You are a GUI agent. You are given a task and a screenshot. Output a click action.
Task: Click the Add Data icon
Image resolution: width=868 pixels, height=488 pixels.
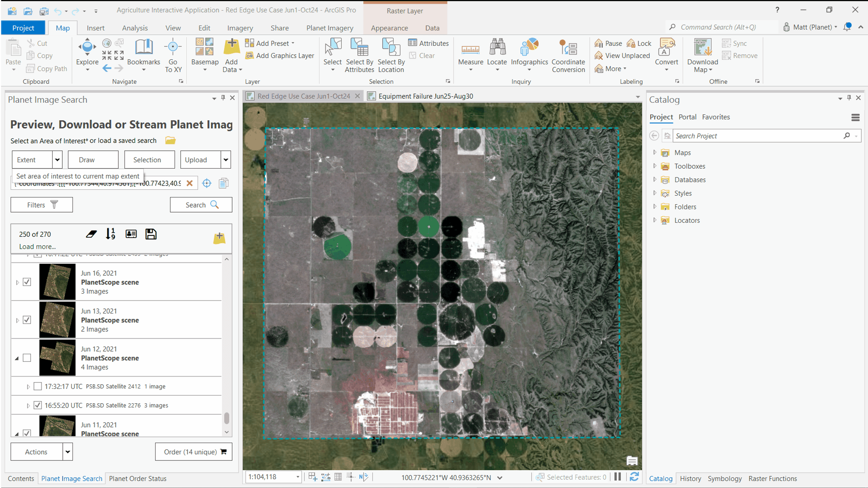pyautogui.click(x=231, y=47)
